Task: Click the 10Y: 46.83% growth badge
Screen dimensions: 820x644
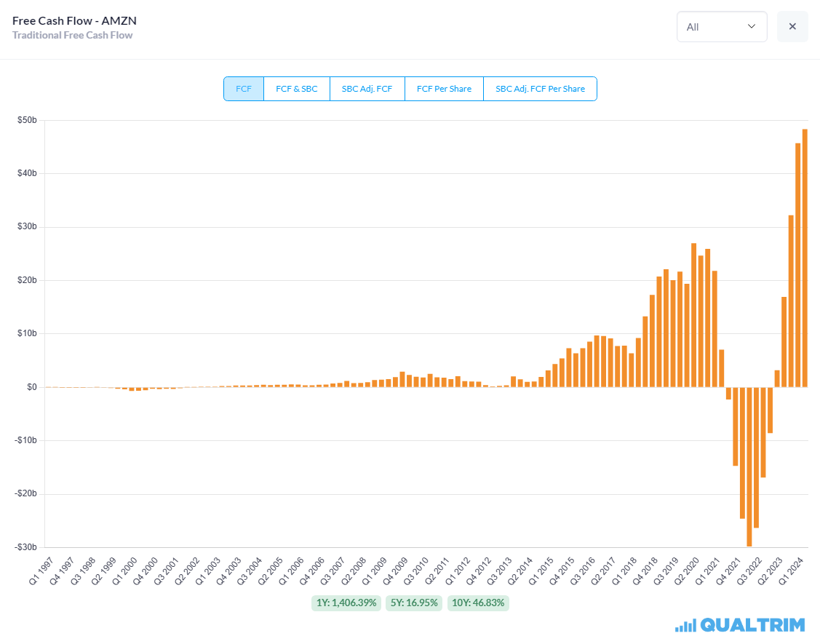Action: coord(478,603)
